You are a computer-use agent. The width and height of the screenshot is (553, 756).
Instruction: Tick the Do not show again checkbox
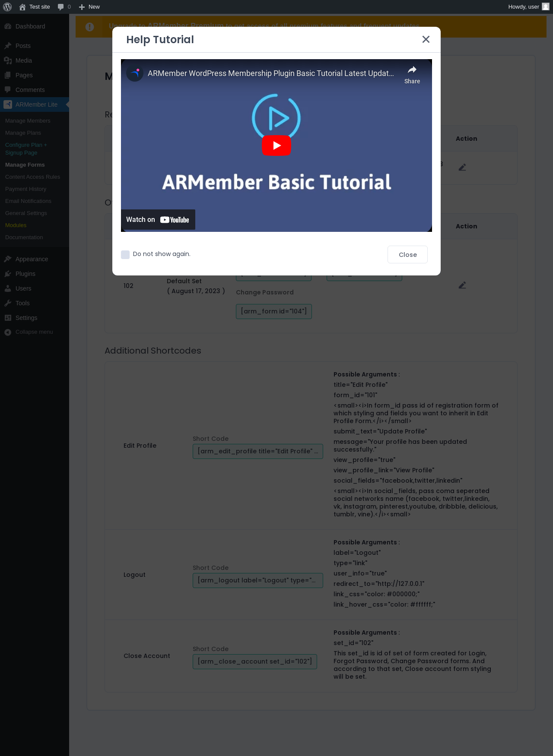[x=125, y=254]
